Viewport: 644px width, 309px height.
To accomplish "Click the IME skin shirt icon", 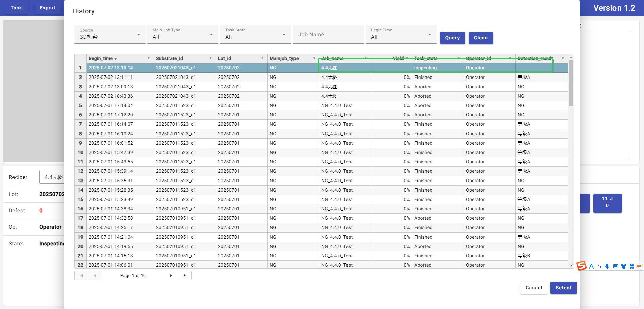I will [x=624, y=267].
